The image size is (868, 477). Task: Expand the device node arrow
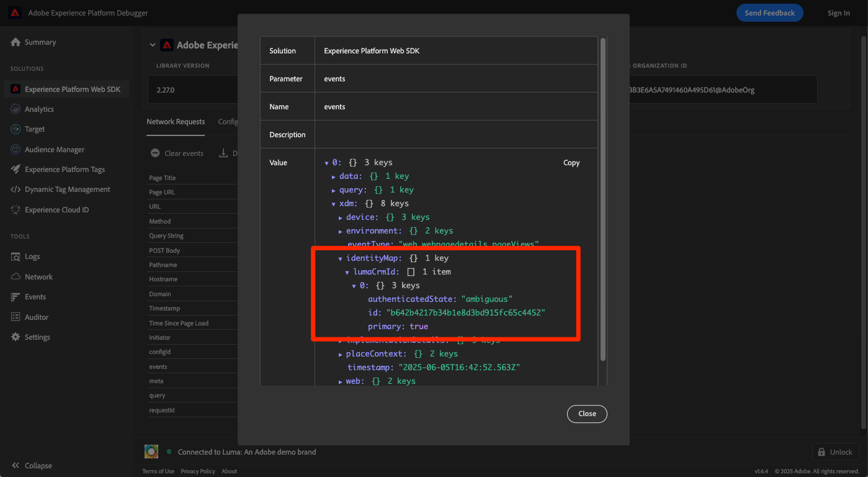341,218
